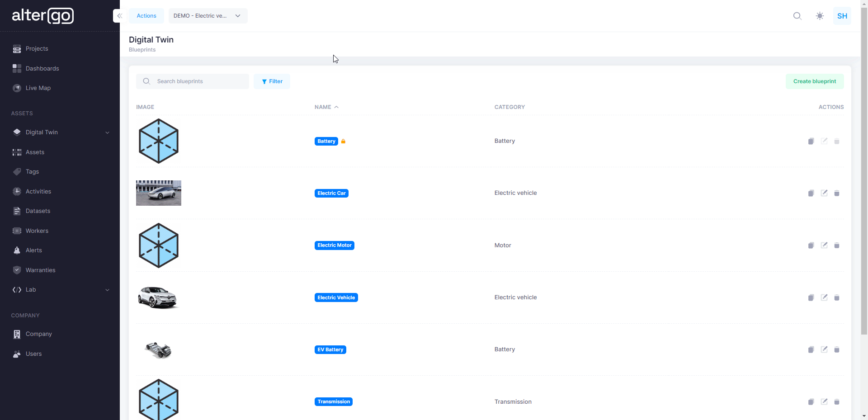Click the Search blueprints input field

[199, 81]
